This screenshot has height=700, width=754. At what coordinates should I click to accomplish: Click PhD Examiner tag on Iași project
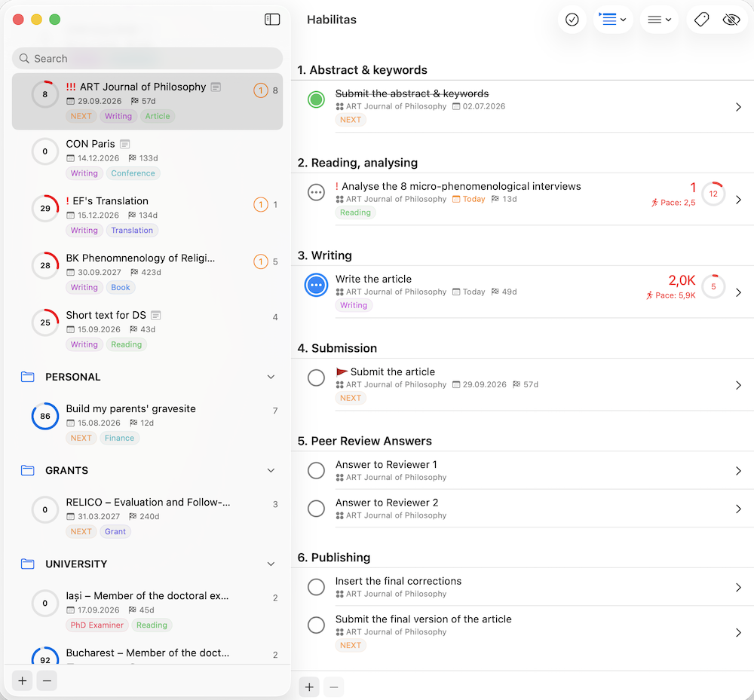coord(97,625)
